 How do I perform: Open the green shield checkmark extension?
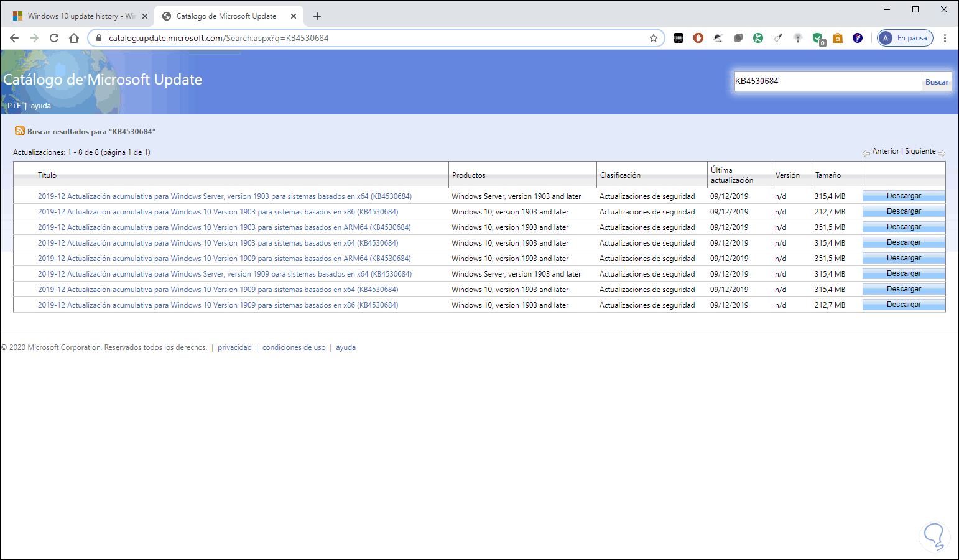coord(818,39)
